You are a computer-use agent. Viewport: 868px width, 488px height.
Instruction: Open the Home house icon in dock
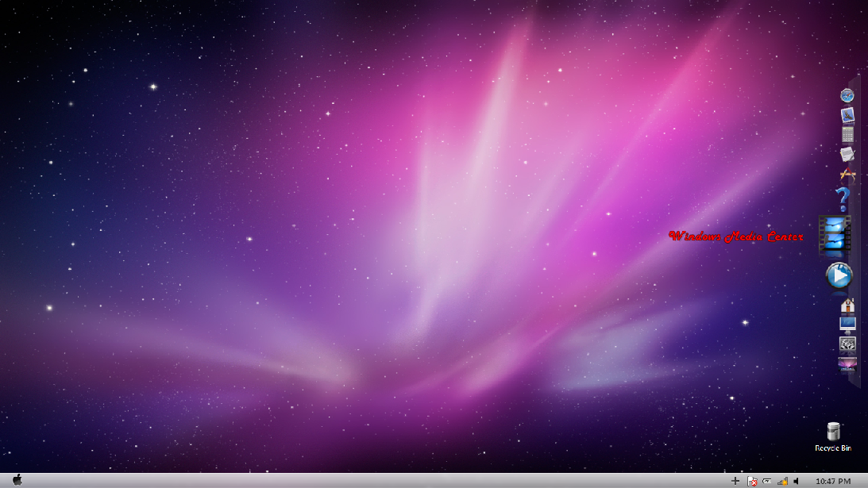[x=847, y=306]
